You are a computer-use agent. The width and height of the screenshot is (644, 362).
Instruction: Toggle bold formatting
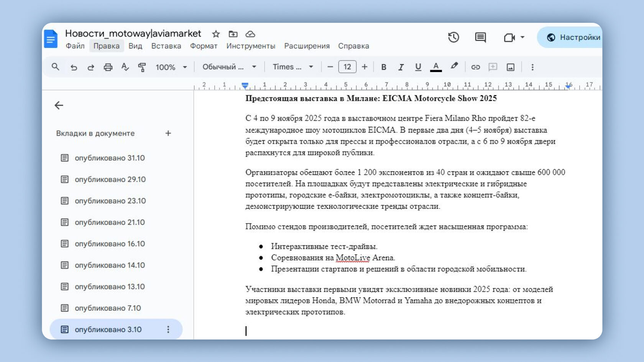tap(383, 67)
